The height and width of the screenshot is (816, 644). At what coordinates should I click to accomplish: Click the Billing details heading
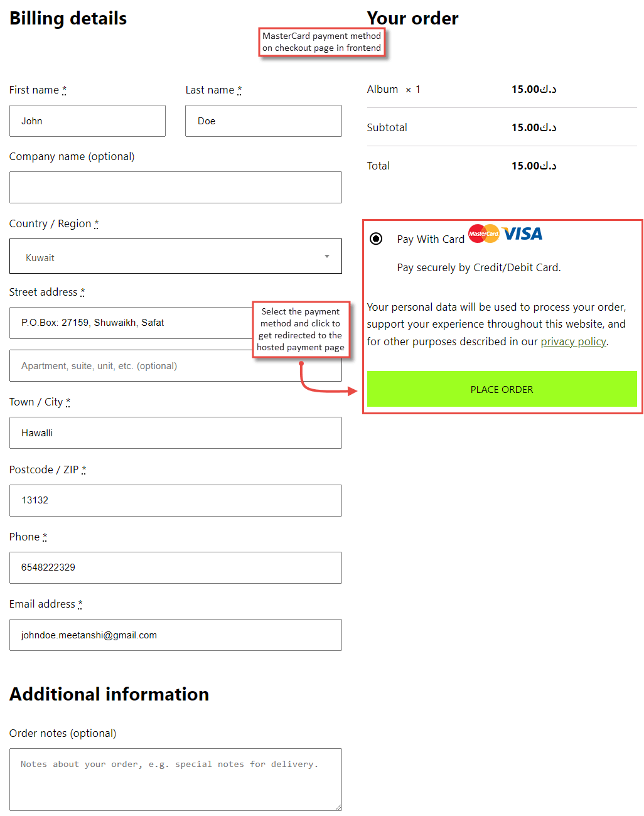point(67,18)
